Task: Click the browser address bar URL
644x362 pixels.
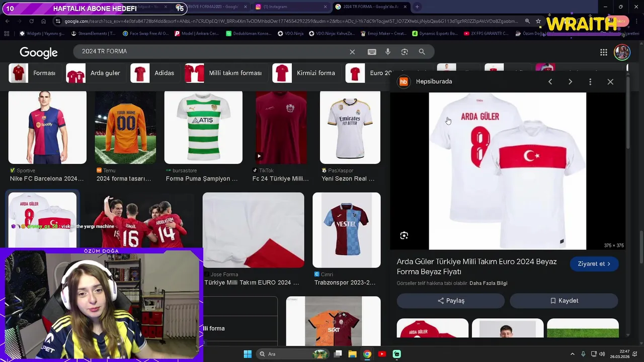Action: click(x=291, y=21)
